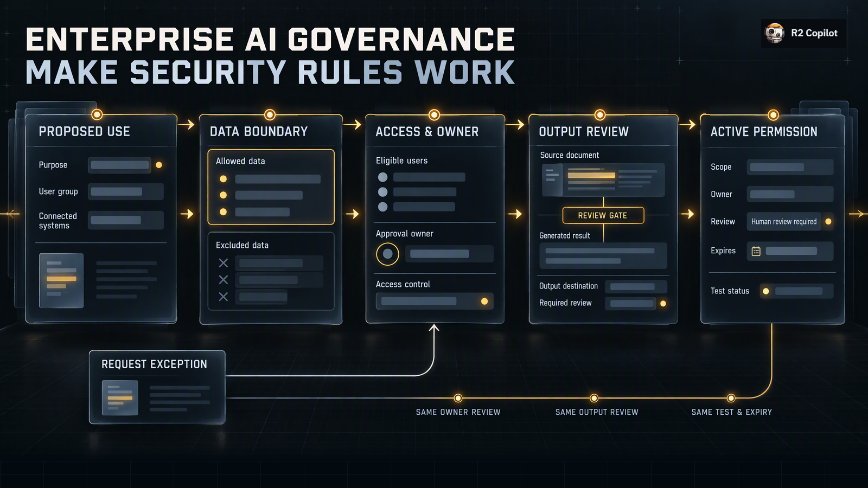The height and width of the screenshot is (488, 868).
Task: Toggle the dot next to Human review required
Action: click(828, 221)
